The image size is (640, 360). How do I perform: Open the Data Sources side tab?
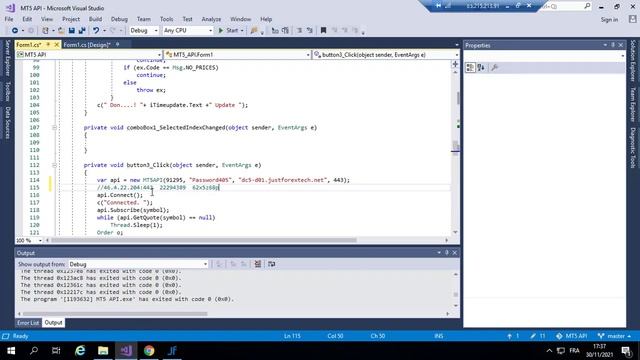(x=7, y=123)
